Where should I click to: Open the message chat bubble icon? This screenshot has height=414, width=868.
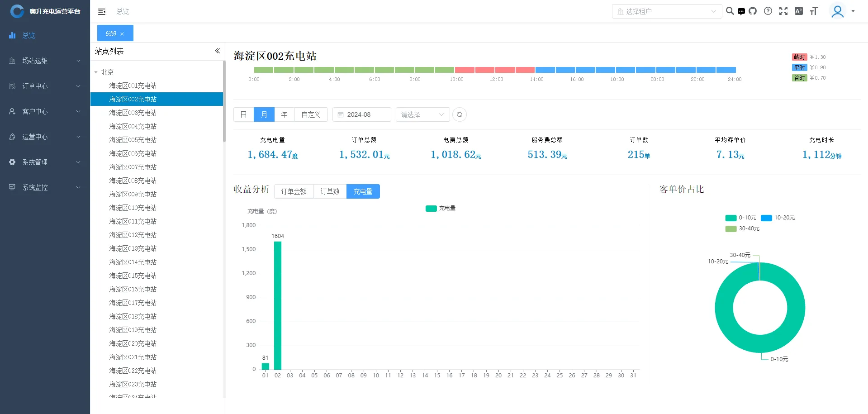741,11
